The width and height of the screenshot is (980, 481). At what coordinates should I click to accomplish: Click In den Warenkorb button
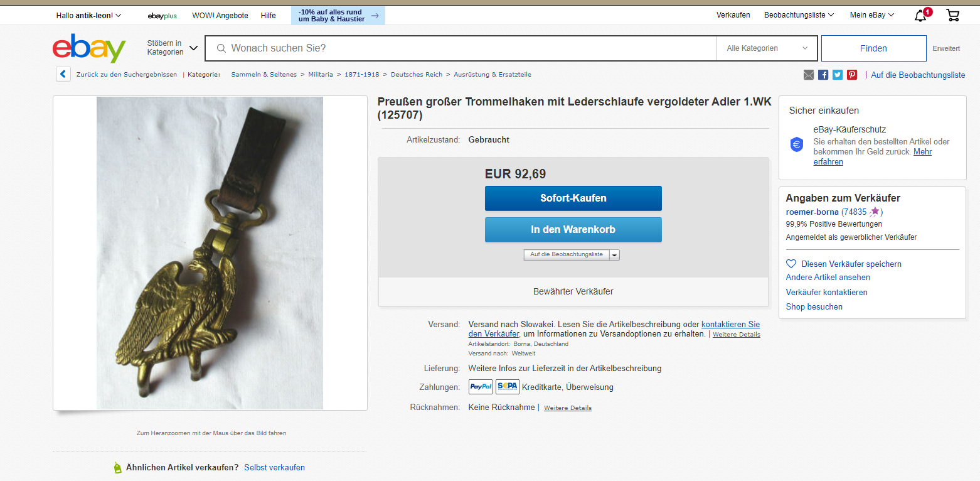pyautogui.click(x=573, y=230)
